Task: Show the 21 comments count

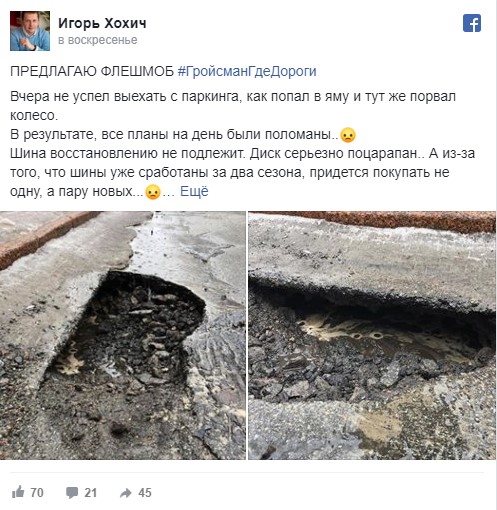Action: point(91,493)
